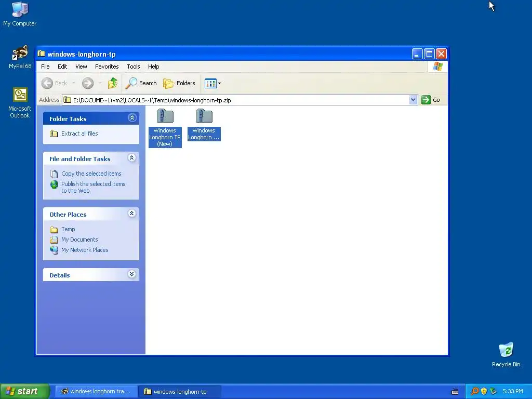Click the Back history dropdown arrow
532x399 pixels.
point(74,83)
